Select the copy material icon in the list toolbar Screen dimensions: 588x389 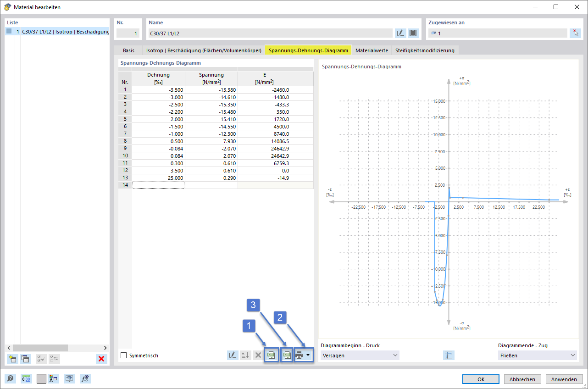pos(25,358)
